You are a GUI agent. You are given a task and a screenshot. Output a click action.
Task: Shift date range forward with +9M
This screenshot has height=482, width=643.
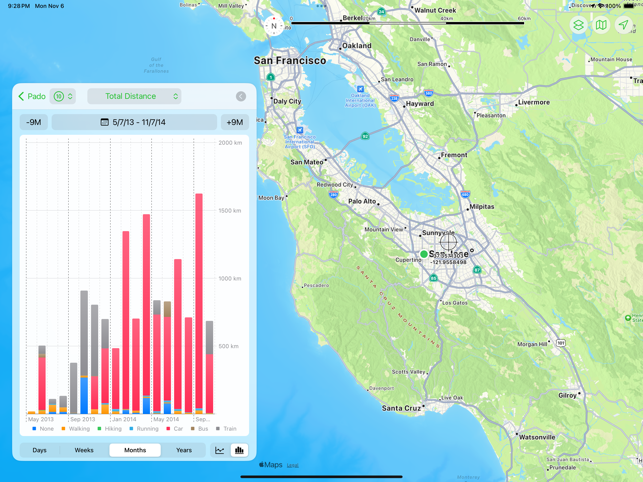pos(235,122)
